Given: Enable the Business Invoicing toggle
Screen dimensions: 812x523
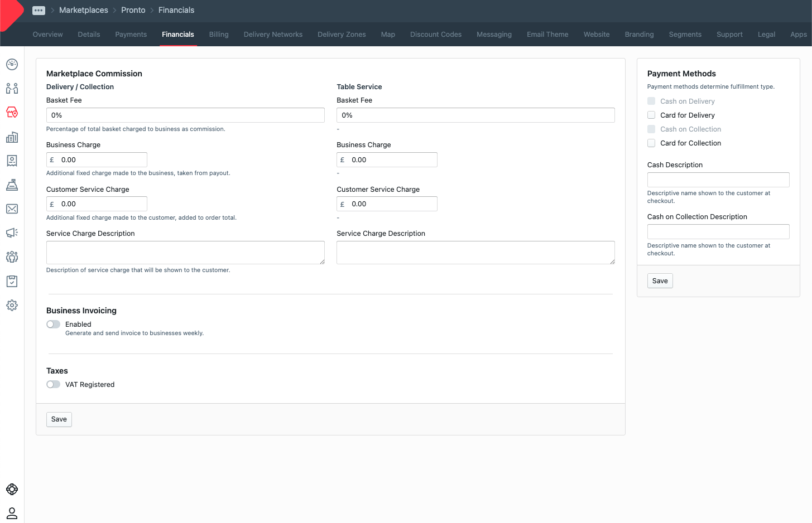Looking at the screenshot, I should 54,325.
